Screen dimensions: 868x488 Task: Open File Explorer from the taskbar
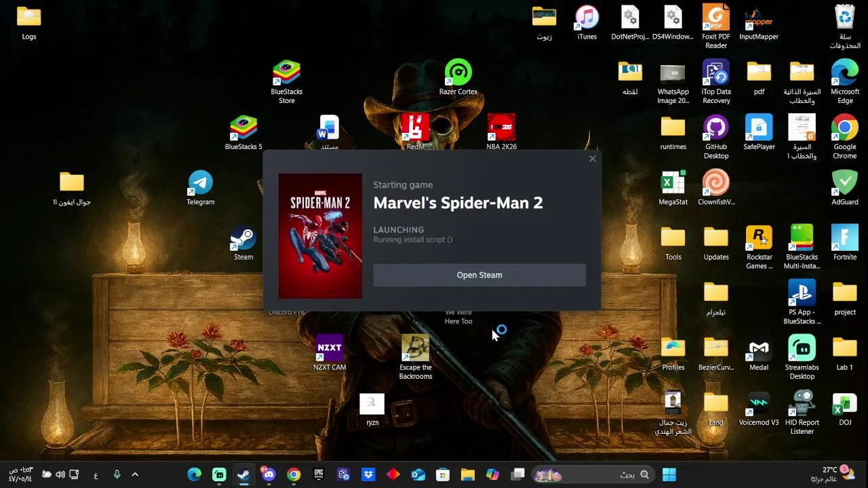[x=468, y=474]
